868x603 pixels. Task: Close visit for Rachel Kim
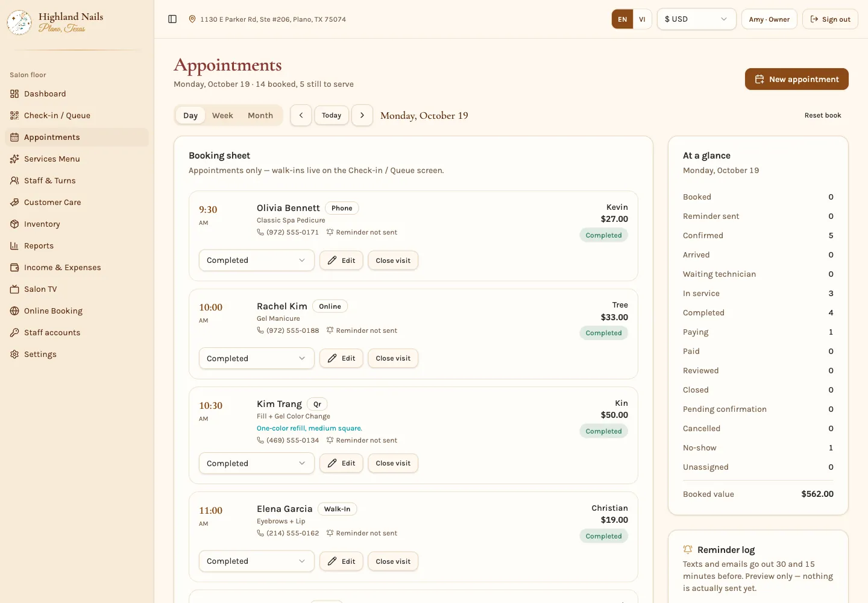(x=393, y=358)
